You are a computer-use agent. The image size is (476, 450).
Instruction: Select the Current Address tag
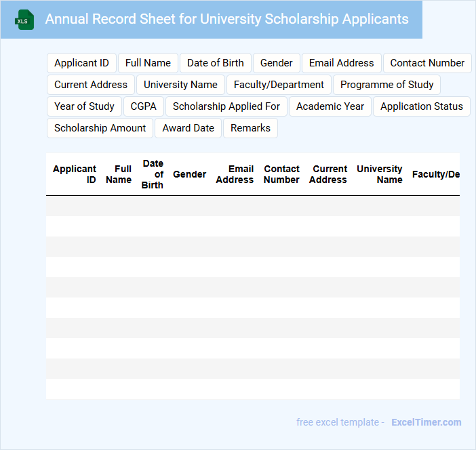(x=91, y=85)
